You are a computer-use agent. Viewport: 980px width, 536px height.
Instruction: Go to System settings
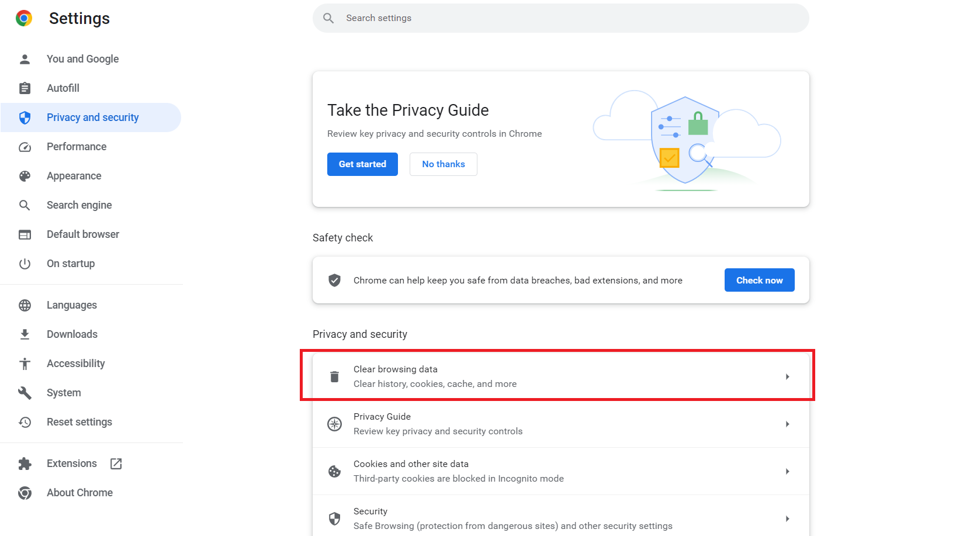click(91, 393)
